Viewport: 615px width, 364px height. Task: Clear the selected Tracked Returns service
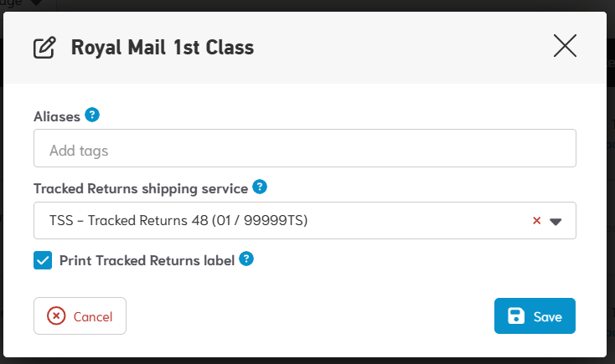coord(537,221)
